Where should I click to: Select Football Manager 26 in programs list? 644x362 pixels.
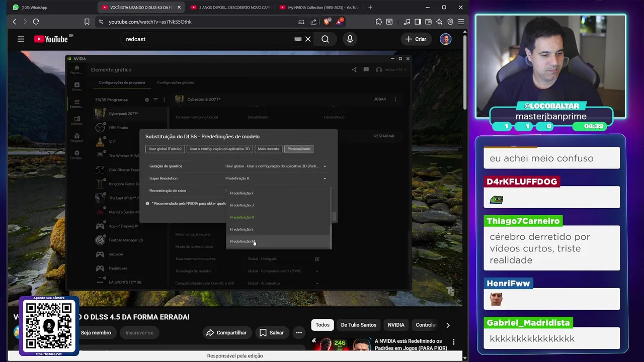point(131,240)
